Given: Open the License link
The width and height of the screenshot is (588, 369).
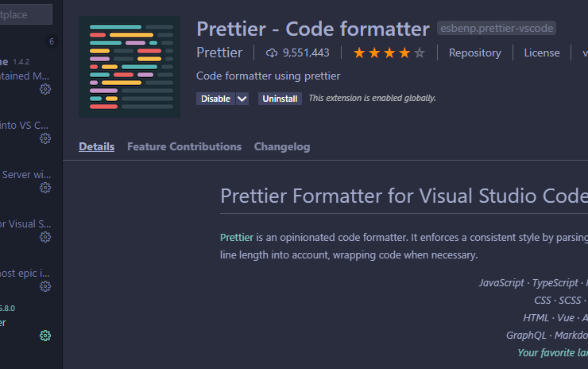Looking at the screenshot, I should [541, 53].
